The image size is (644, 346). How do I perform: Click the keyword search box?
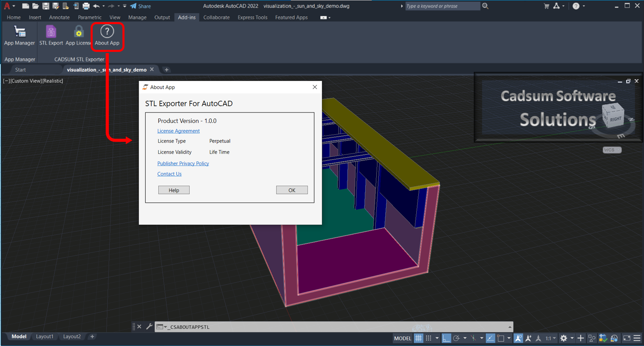(x=442, y=6)
